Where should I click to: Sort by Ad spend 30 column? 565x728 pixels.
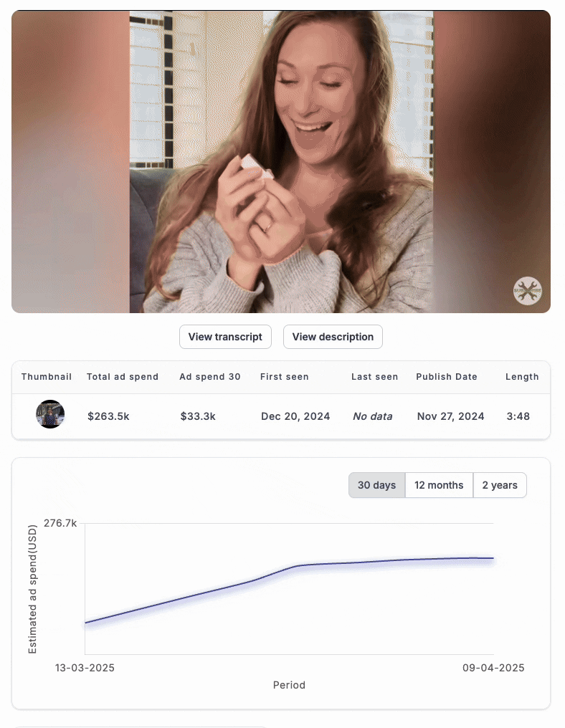point(210,376)
